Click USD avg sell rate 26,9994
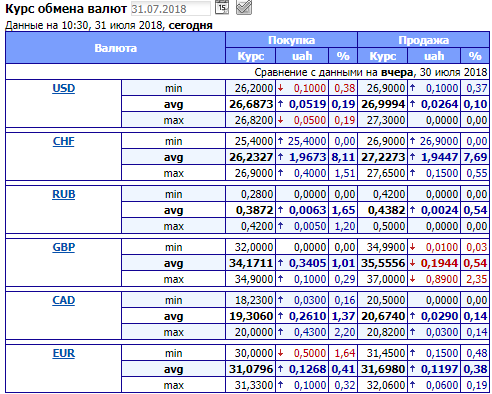This screenshot has height=394, width=492. click(383, 104)
